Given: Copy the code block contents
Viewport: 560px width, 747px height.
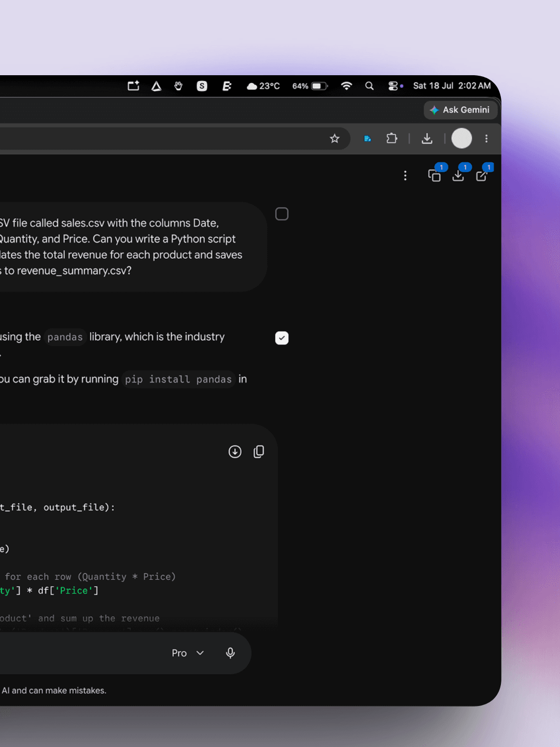Looking at the screenshot, I should pyautogui.click(x=259, y=452).
